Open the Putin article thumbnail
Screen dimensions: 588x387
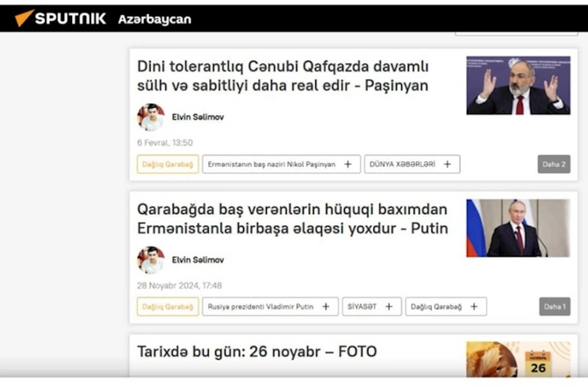point(519,228)
